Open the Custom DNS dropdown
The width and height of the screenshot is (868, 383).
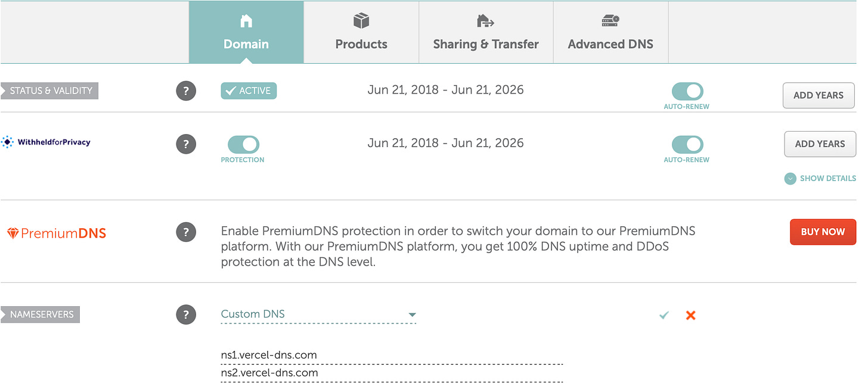coord(318,314)
